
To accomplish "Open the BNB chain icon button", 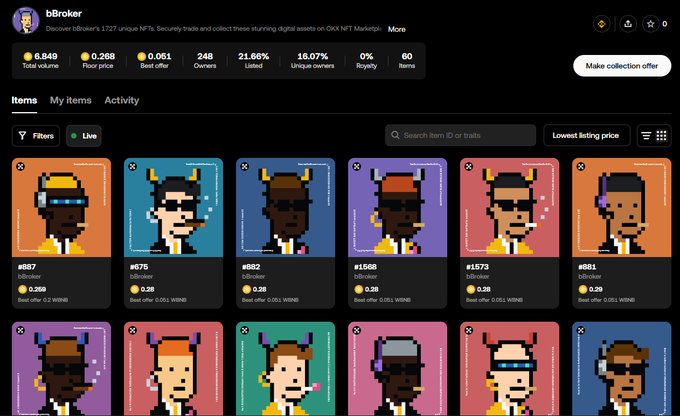I will 602,24.
